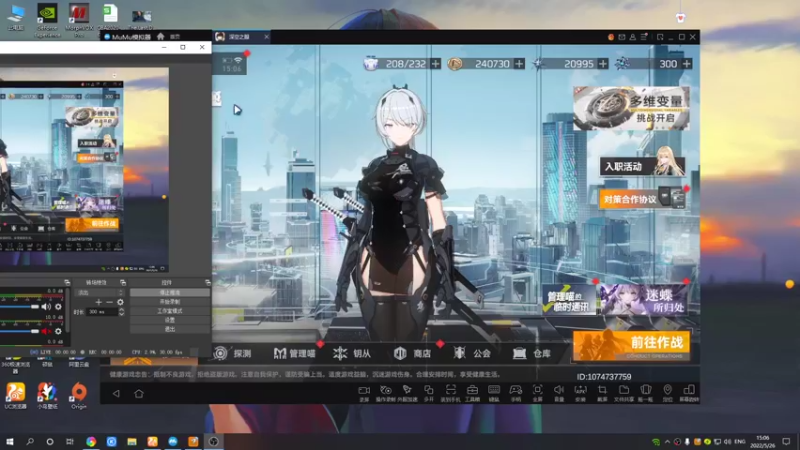Mute the first OBS audio channel speaker
This screenshot has height=450, width=800.
pyautogui.click(x=46, y=307)
